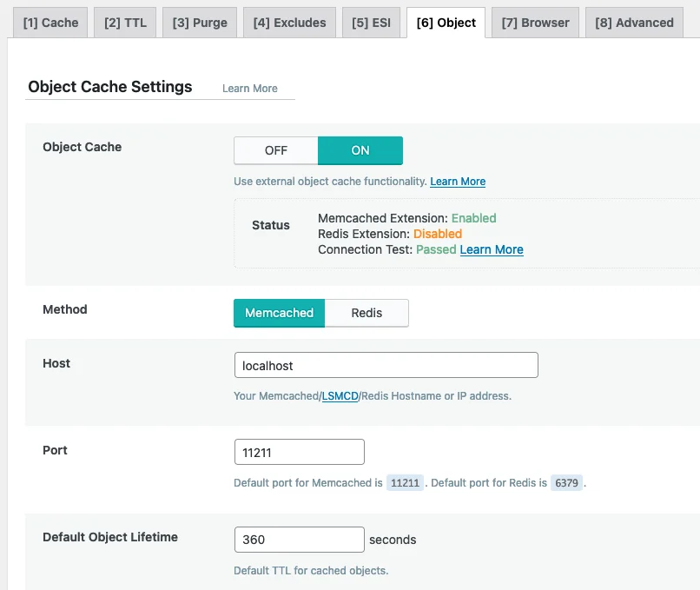The image size is (700, 590).
Task: Turn Object Cache ON
Action: point(360,150)
